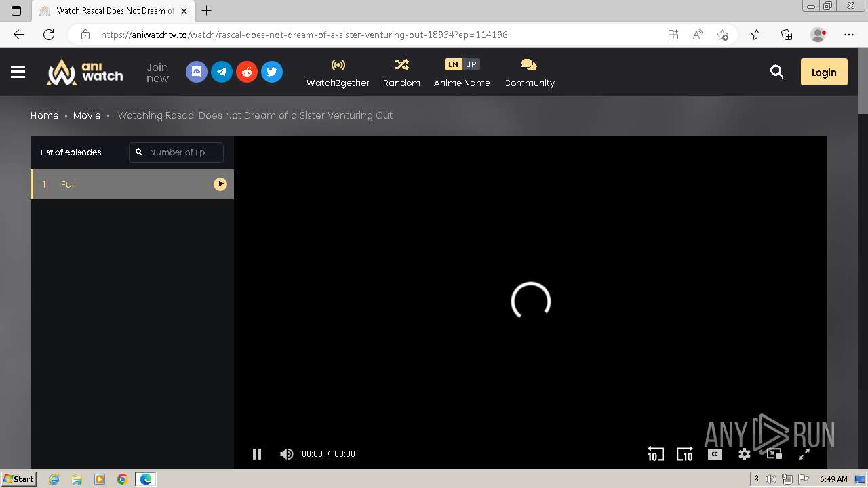This screenshot has height=488, width=868.
Task: Go to Movie breadcrumb
Action: [87, 115]
